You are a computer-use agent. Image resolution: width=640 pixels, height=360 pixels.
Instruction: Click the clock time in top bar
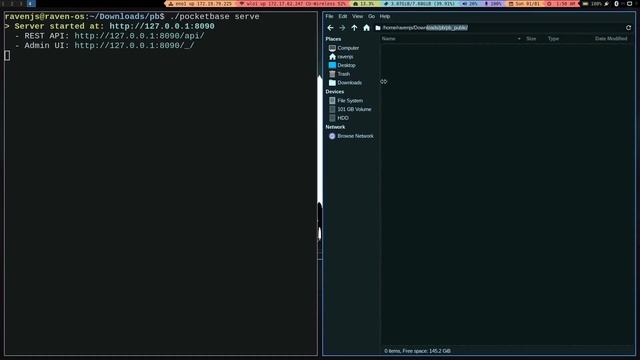click(562, 4)
